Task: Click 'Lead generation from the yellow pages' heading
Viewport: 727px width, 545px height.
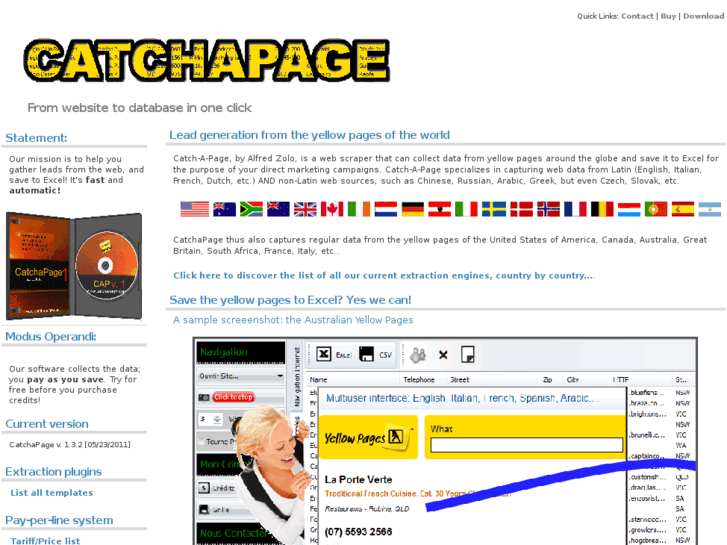Action: 309,135
